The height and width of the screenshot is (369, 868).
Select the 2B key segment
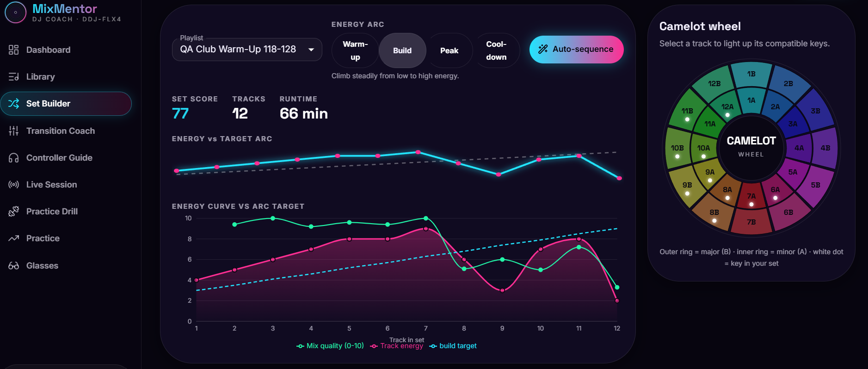pos(788,84)
